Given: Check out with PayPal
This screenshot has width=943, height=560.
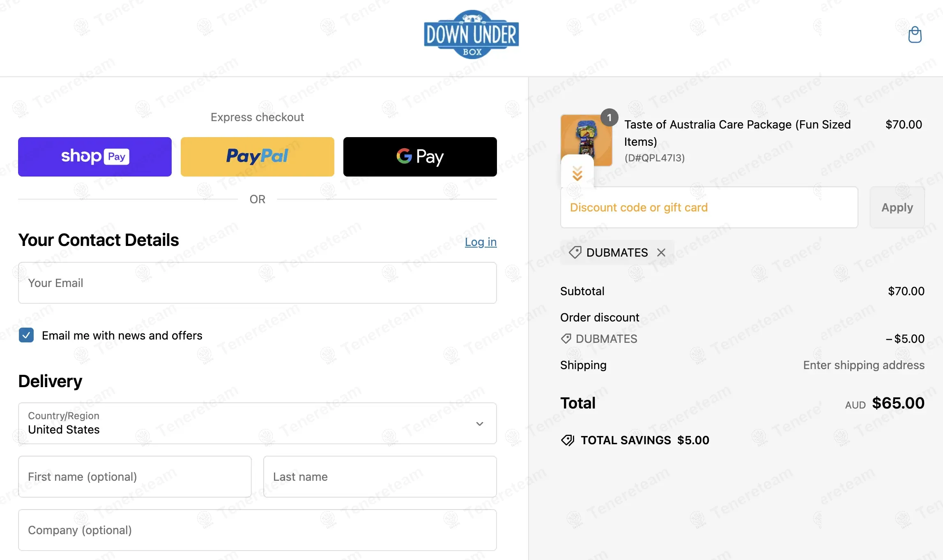Looking at the screenshot, I should [258, 157].
